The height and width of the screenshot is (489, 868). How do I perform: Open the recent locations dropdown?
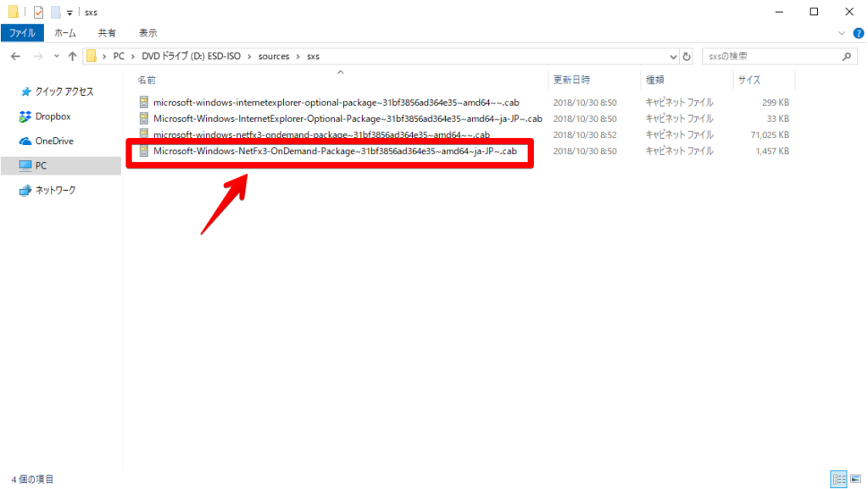(x=57, y=57)
